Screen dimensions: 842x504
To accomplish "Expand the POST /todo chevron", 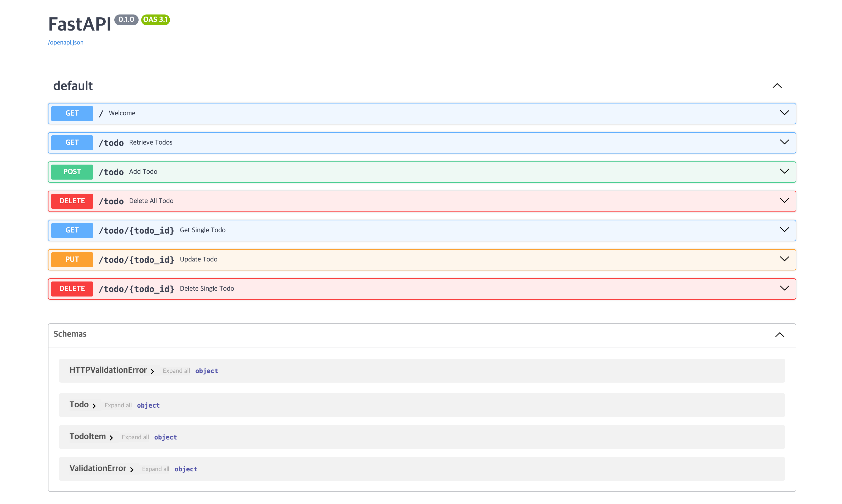I will (x=784, y=171).
